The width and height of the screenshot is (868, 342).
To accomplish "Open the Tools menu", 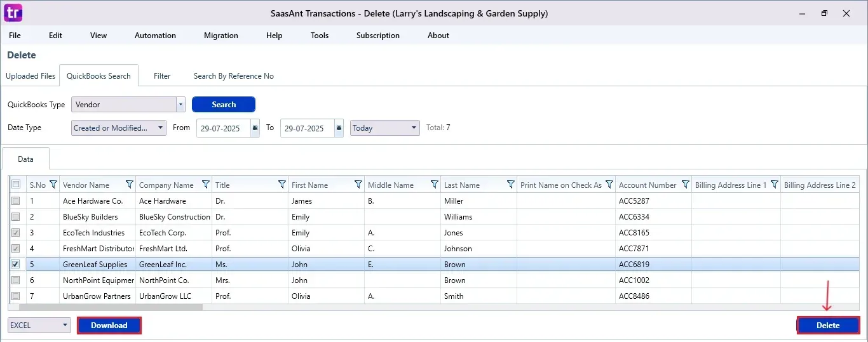I will click(x=320, y=36).
